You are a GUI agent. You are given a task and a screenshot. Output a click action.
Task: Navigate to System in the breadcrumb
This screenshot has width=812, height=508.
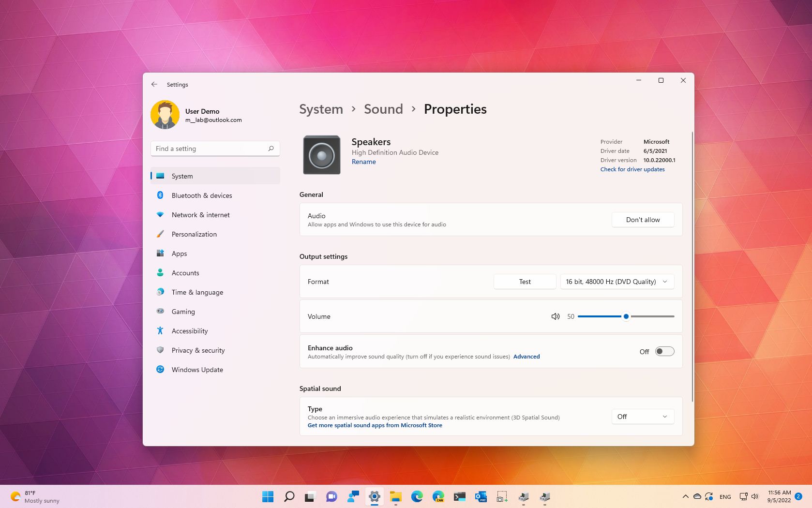click(321, 109)
